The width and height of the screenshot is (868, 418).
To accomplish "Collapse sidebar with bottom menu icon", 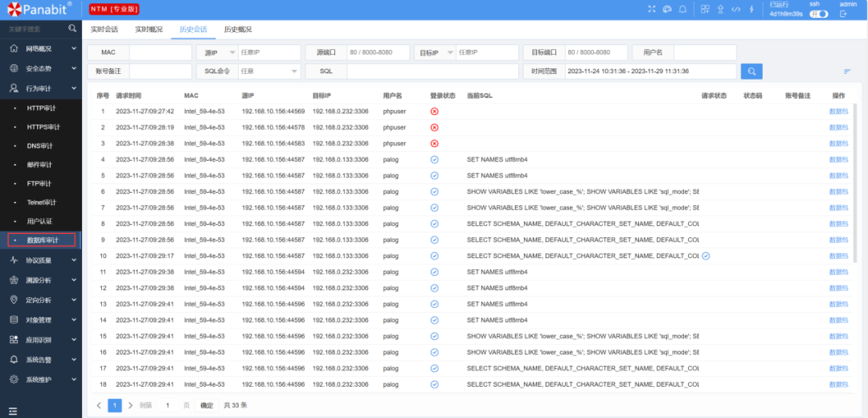I will pos(13,412).
